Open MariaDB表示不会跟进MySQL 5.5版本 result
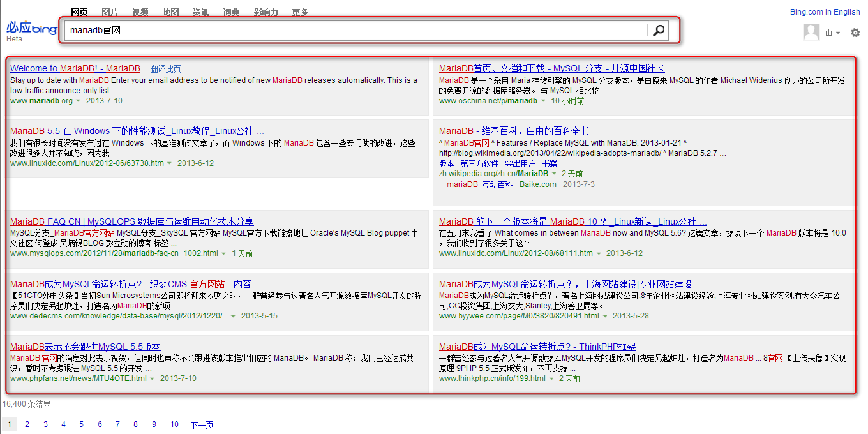The image size is (868, 434). 86,347
